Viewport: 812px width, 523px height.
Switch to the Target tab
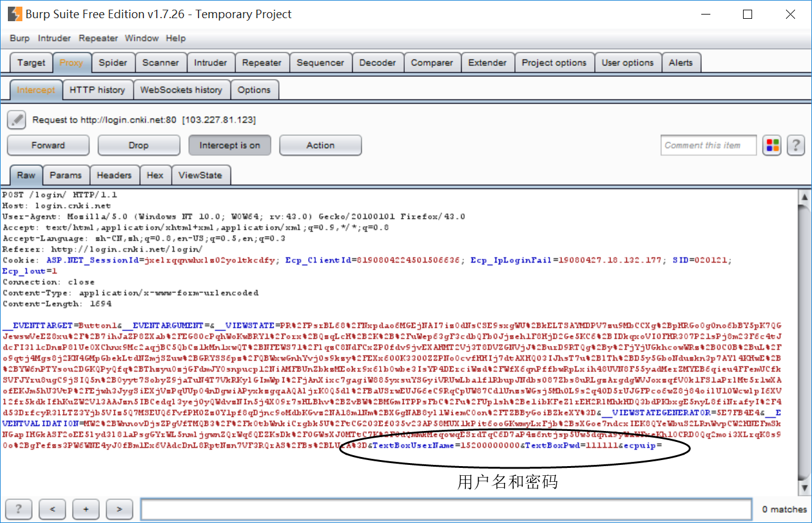[x=31, y=62]
